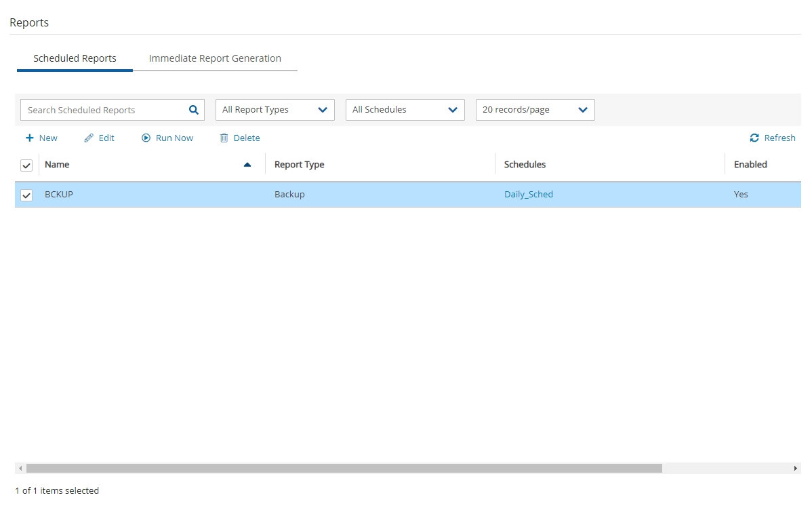The image size is (812, 510).
Task: Uncheck the BCKUP row checkbox
Action: coord(26,195)
